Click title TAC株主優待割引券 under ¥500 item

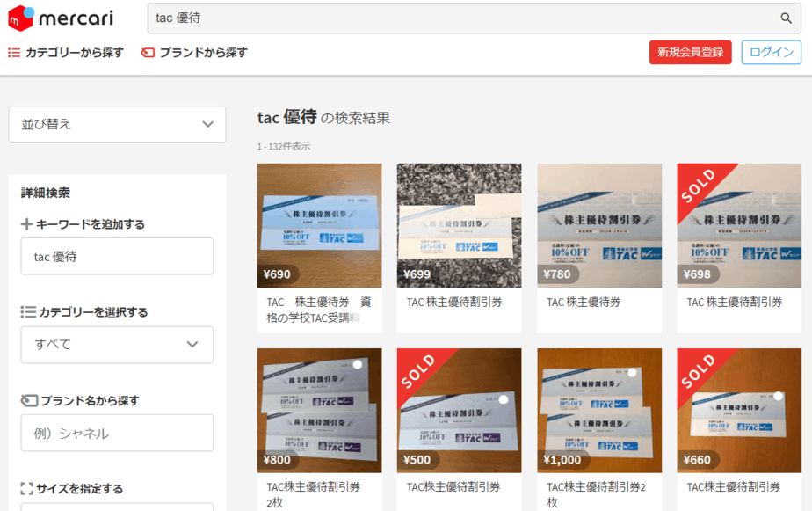point(453,487)
